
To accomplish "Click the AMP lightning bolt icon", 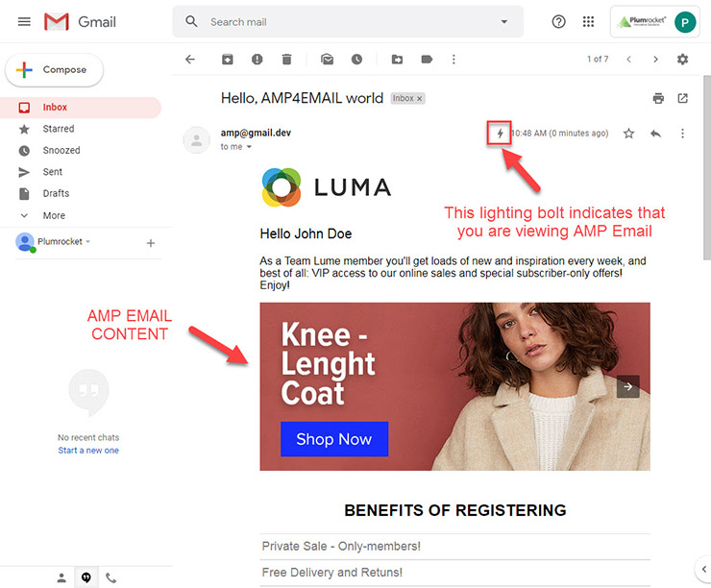I will [x=500, y=134].
